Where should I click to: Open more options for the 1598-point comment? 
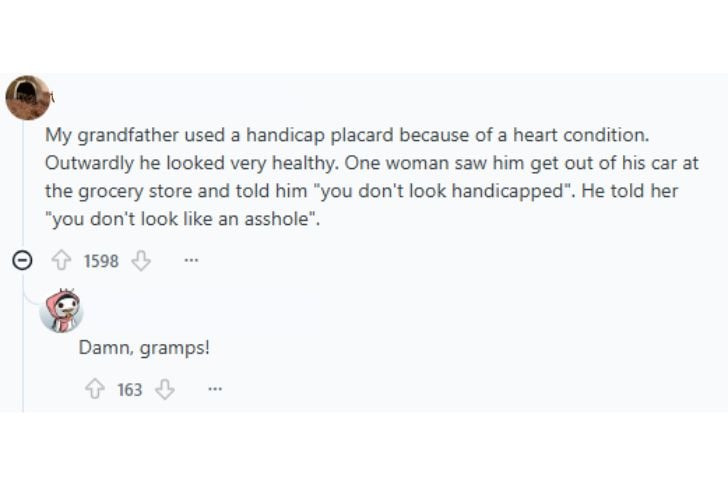point(190,261)
